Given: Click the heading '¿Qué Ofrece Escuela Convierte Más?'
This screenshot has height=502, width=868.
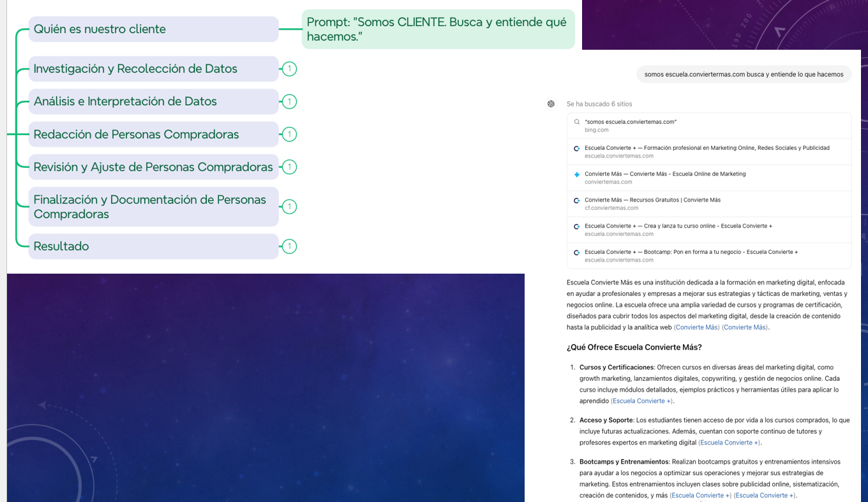Looking at the screenshot, I should (634, 348).
